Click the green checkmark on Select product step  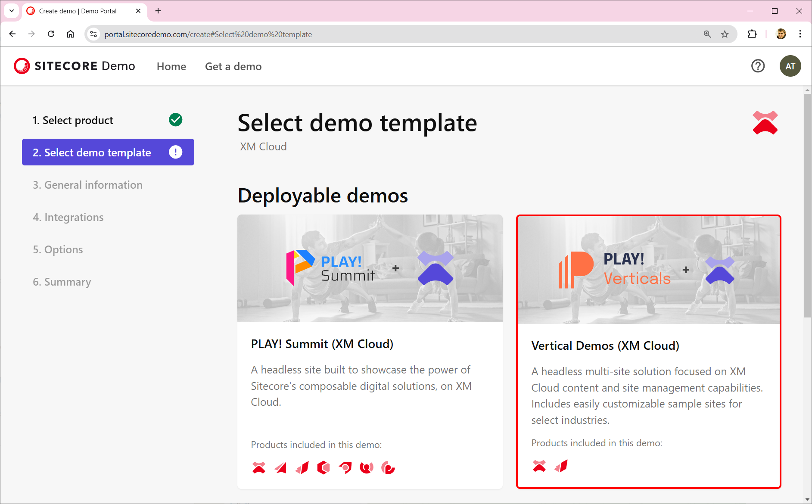175,120
